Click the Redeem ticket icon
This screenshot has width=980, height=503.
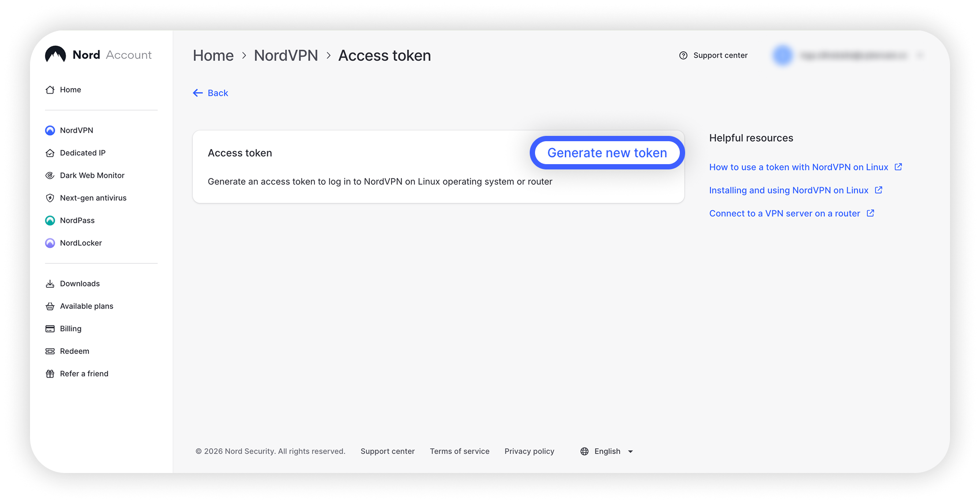pyautogui.click(x=50, y=351)
